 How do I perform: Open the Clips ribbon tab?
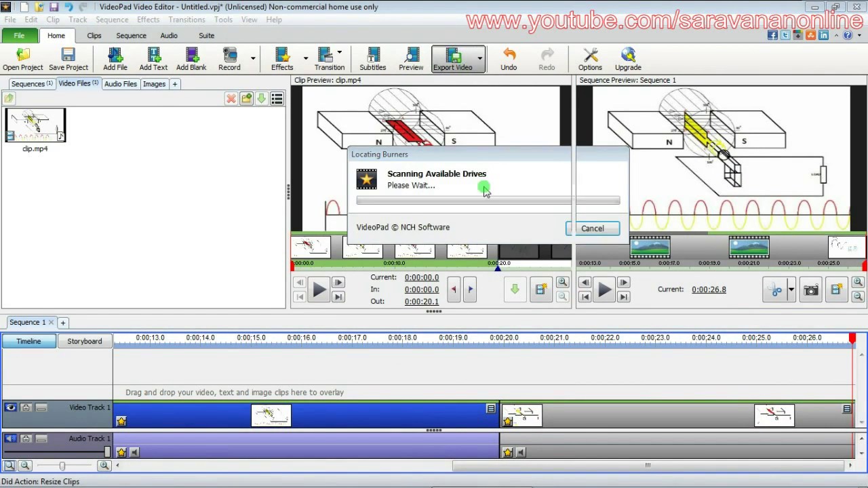tap(94, 35)
